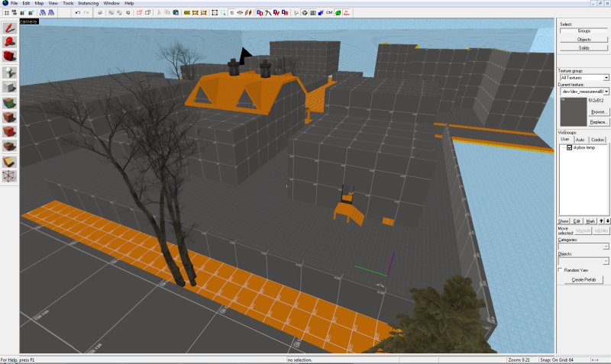Click the Group selection icon
The width and height of the screenshot is (611, 364).
111,12
